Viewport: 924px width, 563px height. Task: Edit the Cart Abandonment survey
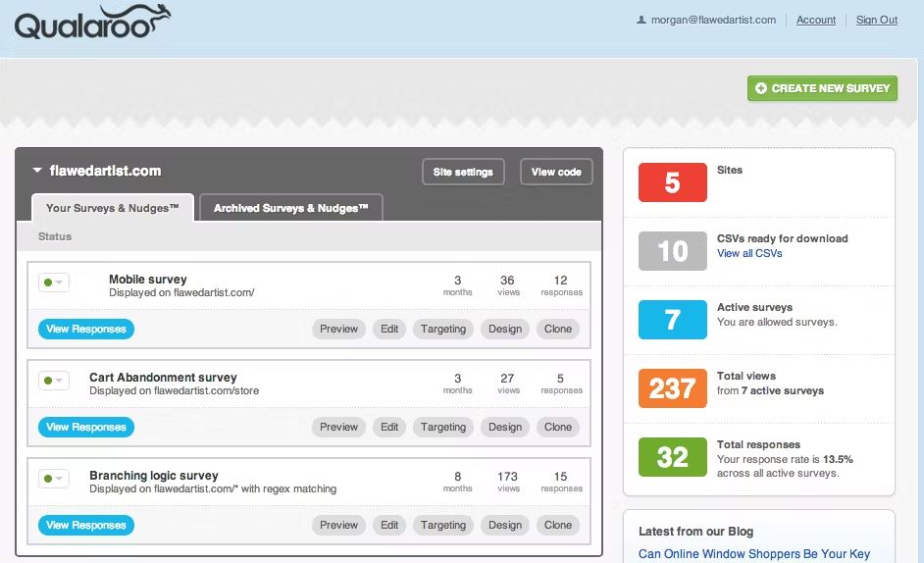coord(389,427)
